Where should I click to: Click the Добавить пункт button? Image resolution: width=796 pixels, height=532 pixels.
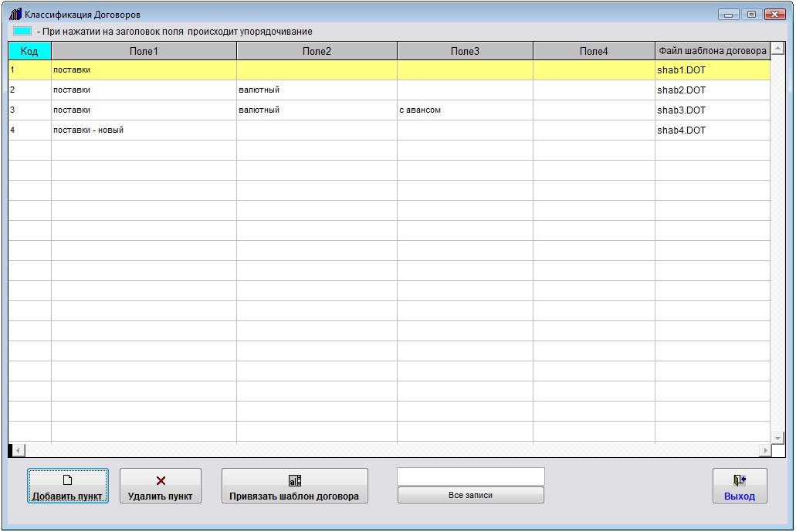(67, 486)
